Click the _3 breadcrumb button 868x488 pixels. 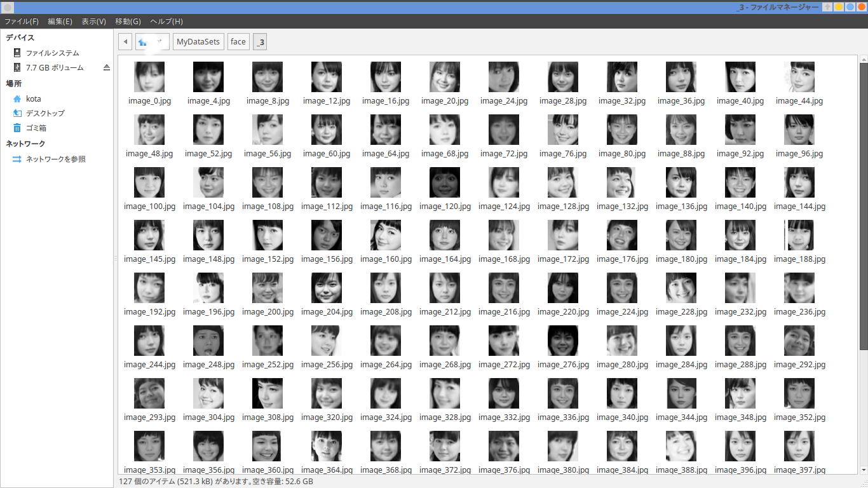pyautogui.click(x=259, y=41)
